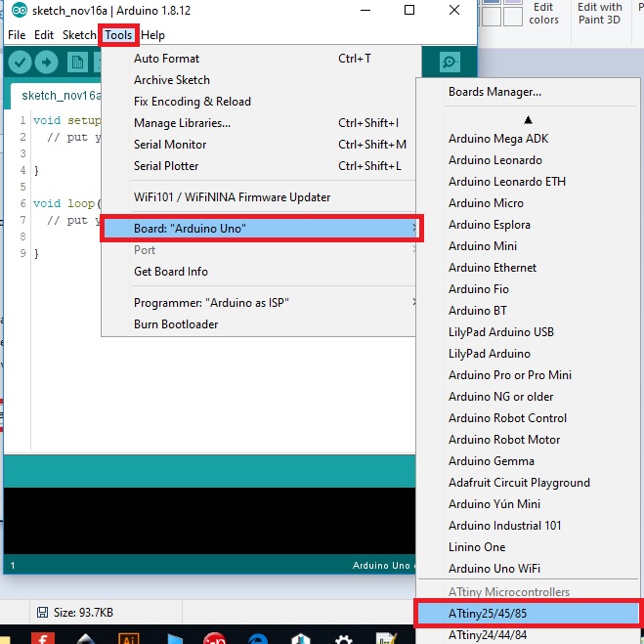Click the New sketch toolbar icon

coord(77,63)
